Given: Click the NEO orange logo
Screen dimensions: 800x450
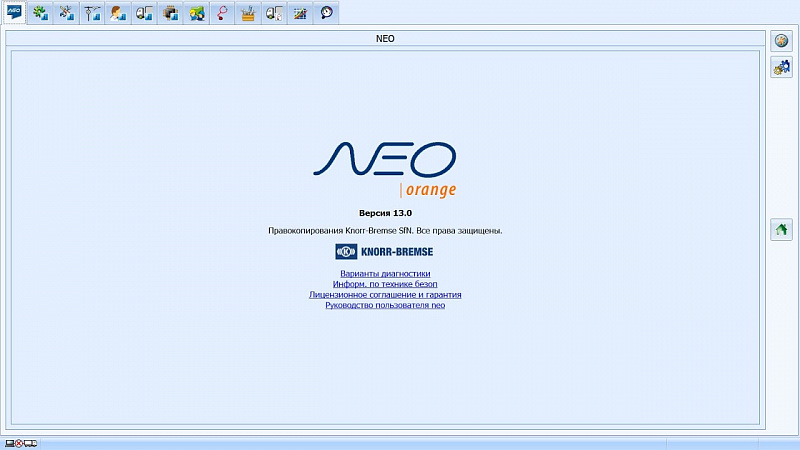Looking at the screenshot, I should pyautogui.click(x=385, y=169).
